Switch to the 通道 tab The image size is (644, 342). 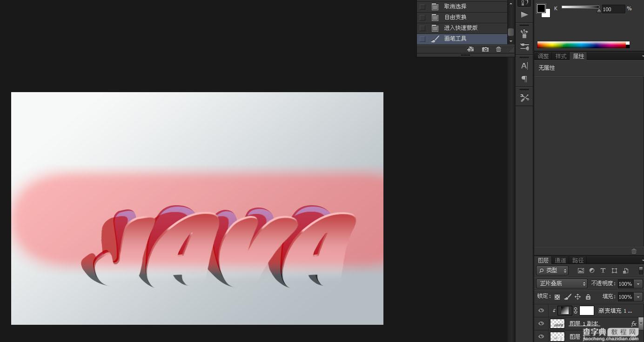coord(560,260)
